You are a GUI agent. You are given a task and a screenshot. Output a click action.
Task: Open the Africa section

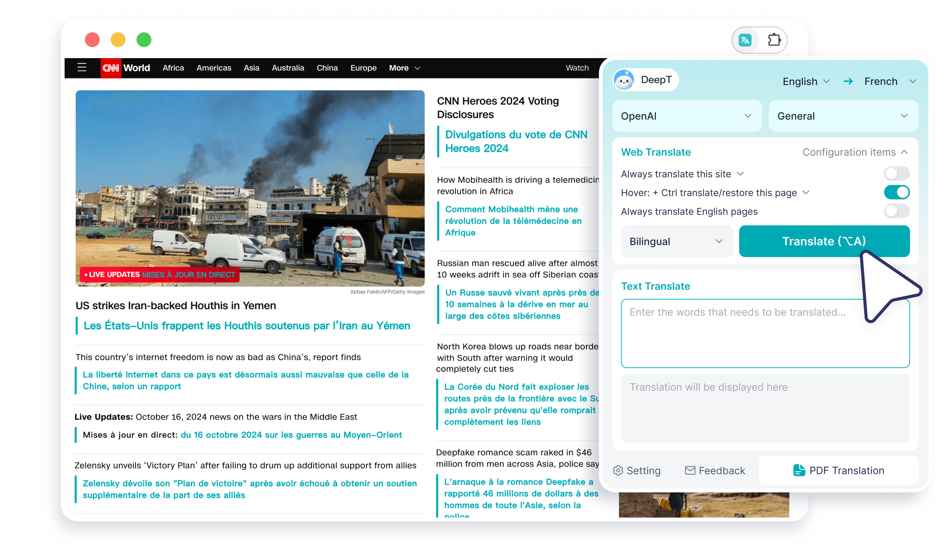[x=173, y=68]
